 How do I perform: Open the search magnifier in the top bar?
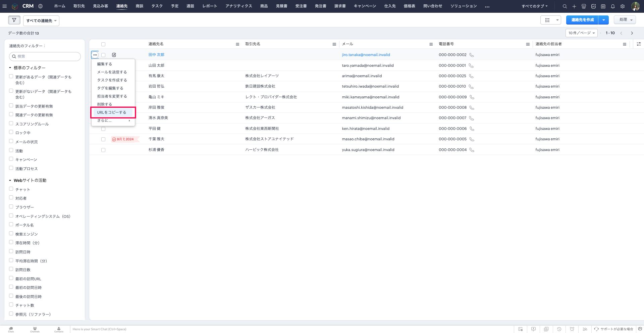click(x=565, y=6)
